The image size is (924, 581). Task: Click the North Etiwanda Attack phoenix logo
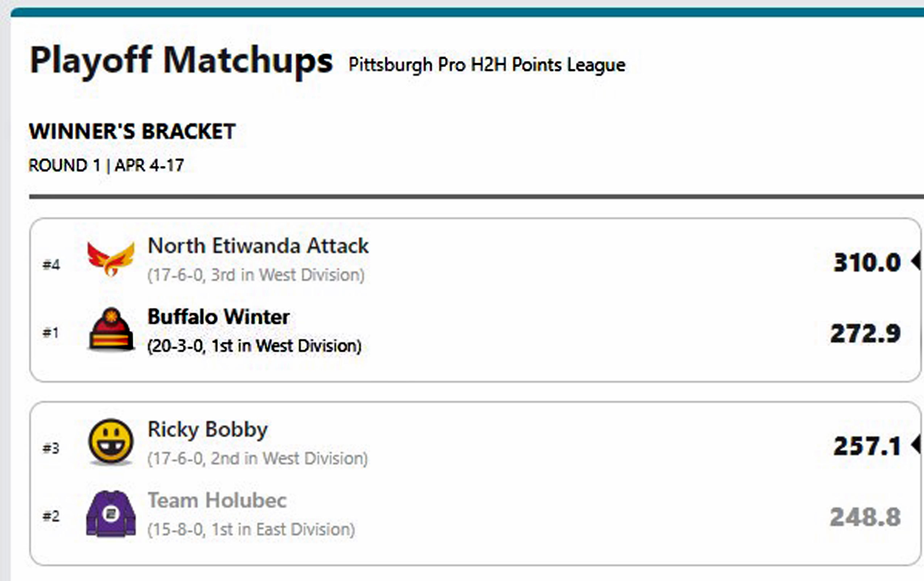pos(111,259)
